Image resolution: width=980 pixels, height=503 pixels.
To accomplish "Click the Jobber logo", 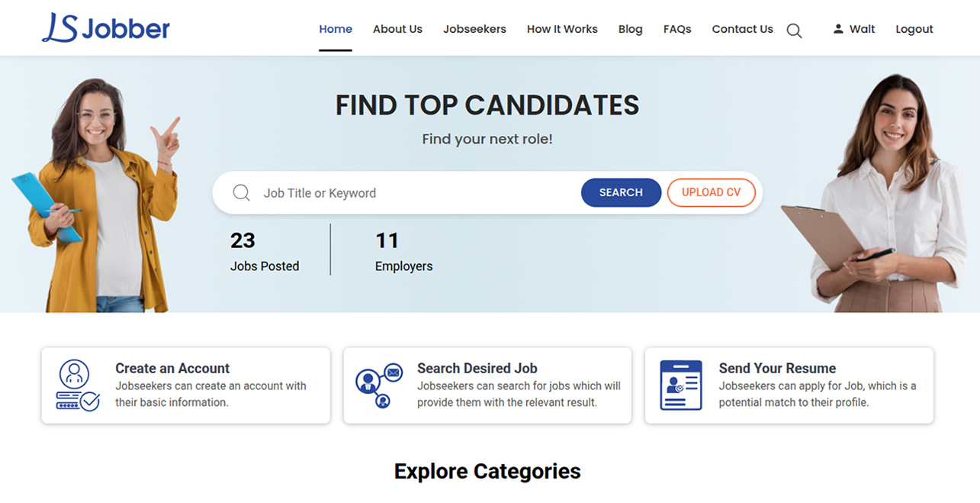I will [105, 27].
